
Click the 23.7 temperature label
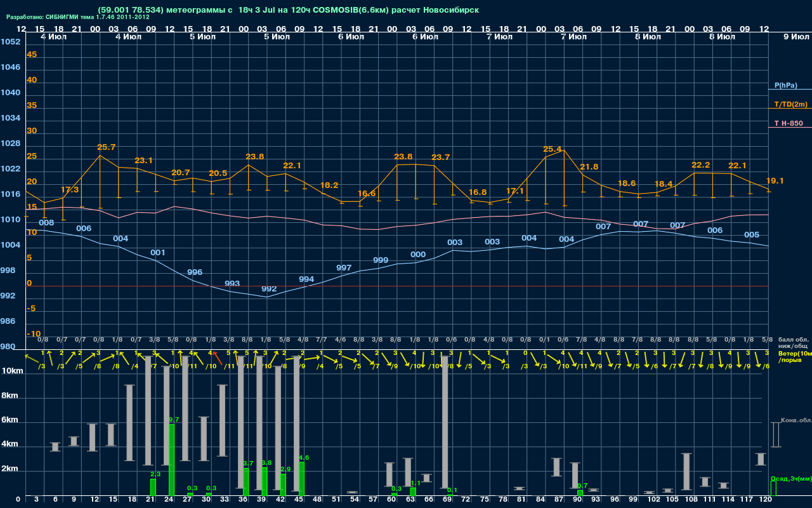point(441,157)
